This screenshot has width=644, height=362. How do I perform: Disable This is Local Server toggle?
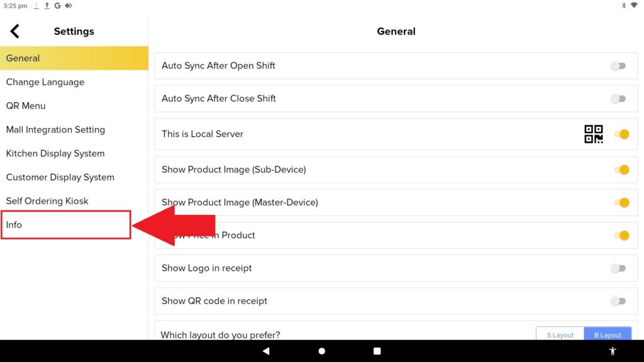pyautogui.click(x=622, y=134)
